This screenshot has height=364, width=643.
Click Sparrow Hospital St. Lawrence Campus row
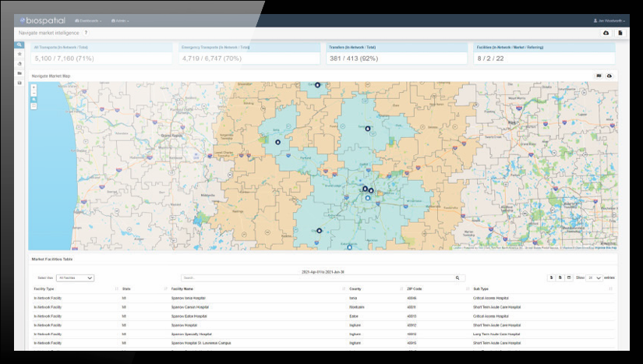click(323, 343)
